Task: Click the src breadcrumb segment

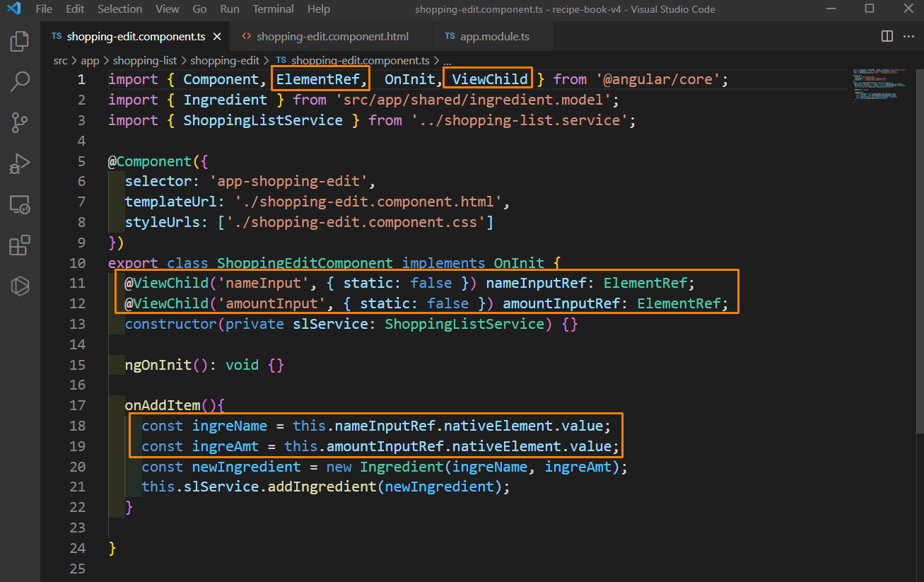Action: pyautogui.click(x=60, y=61)
